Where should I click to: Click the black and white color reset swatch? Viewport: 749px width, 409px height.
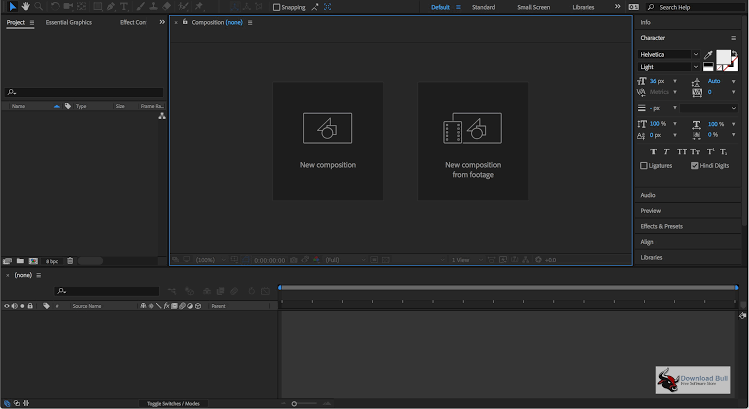(x=708, y=67)
